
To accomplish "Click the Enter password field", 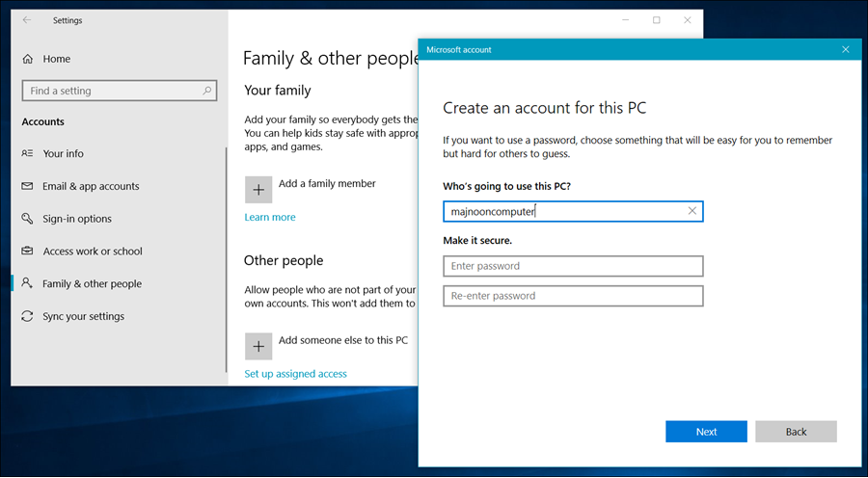I will click(x=573, y=266).
